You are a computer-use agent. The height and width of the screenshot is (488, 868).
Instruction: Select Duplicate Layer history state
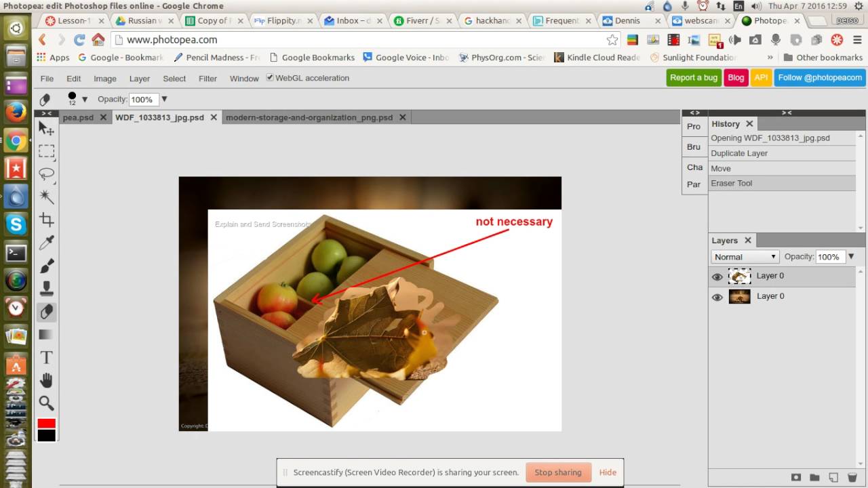pyautogui.click(x=783, y=153)
